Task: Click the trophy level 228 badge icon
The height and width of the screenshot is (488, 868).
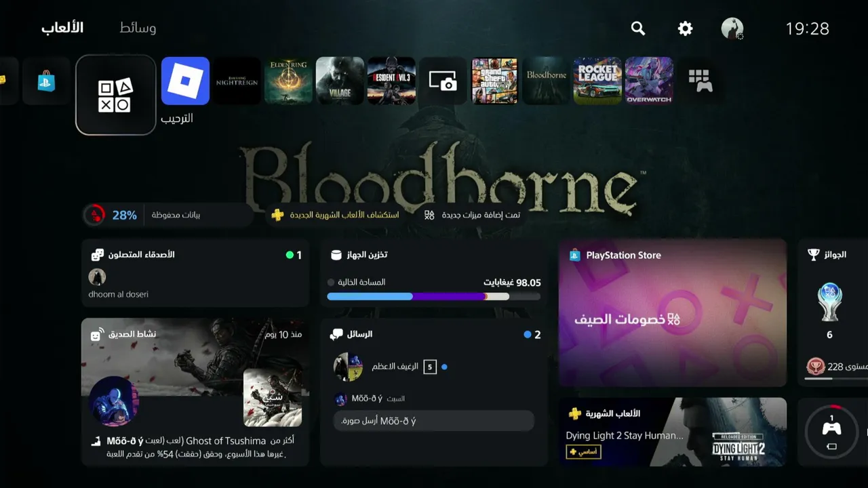Action: (x=816, y=367)
